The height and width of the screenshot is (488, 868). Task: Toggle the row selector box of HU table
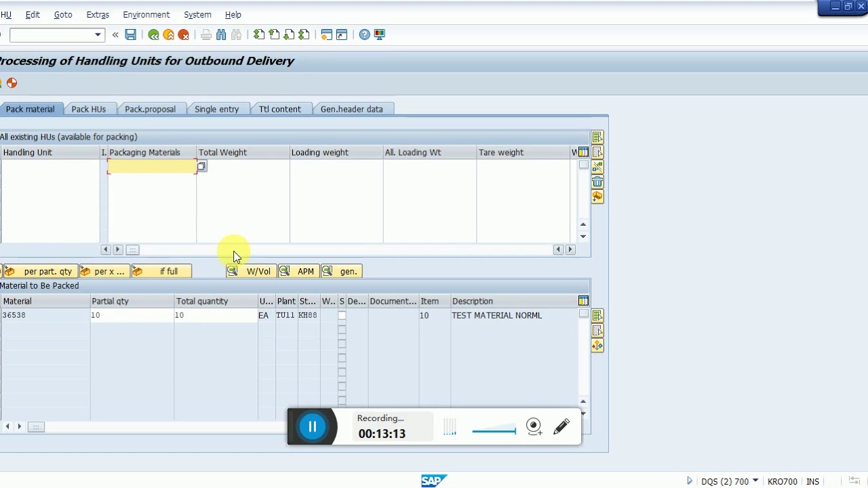tap(583, 165)
